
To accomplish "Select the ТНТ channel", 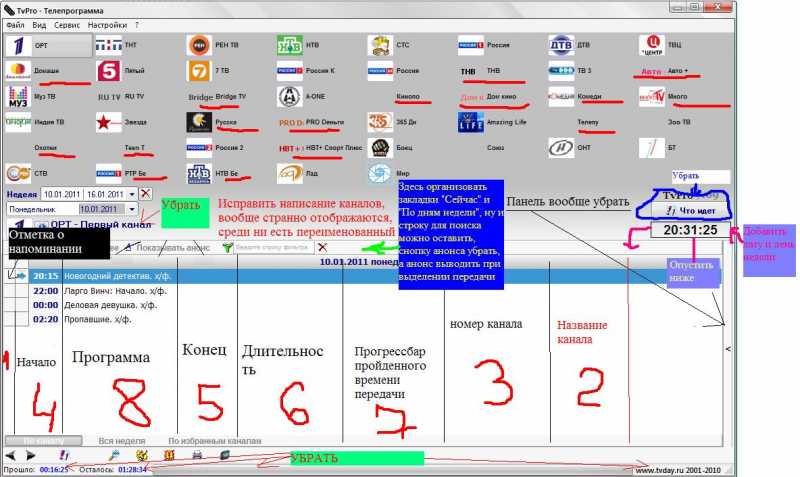I will pyautogui.click(x=117, y=45).
